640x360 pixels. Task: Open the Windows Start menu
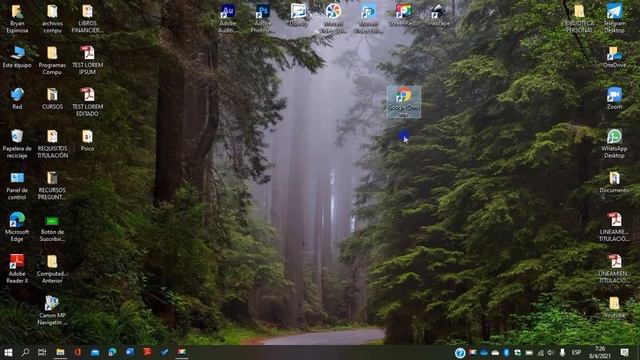(x=8, y=352)
